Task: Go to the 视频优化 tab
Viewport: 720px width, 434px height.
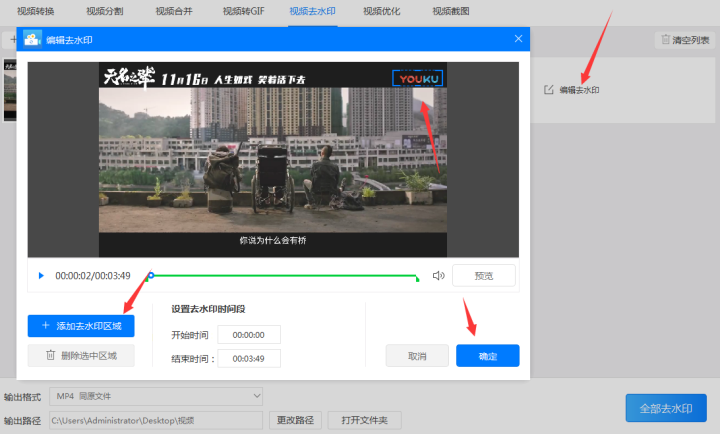Action: click(x=382, y=11)
